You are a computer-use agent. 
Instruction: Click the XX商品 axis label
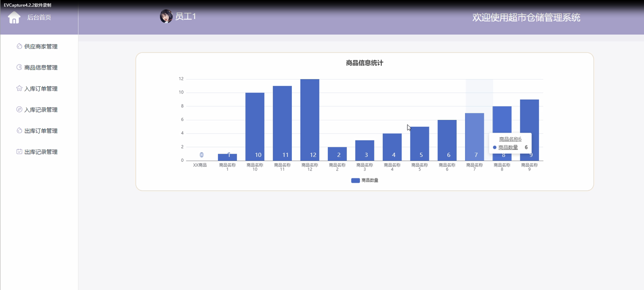tap(200, 165)
